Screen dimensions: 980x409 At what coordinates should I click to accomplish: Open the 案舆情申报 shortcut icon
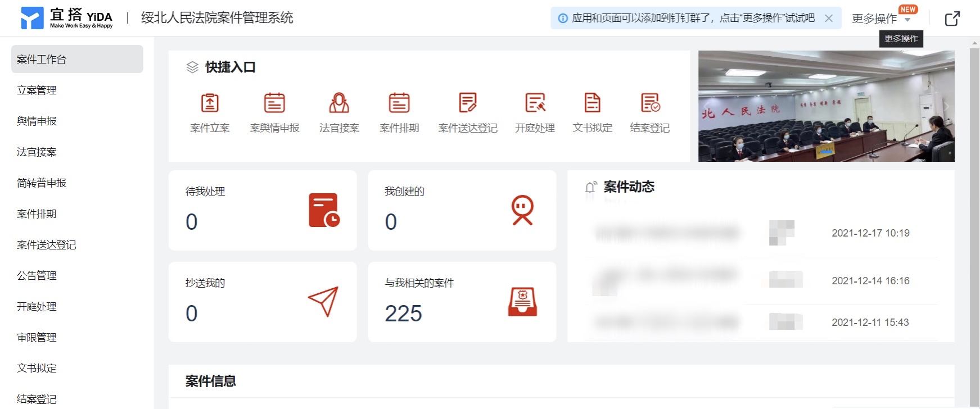pyautogui.click(x=274, y=103)
